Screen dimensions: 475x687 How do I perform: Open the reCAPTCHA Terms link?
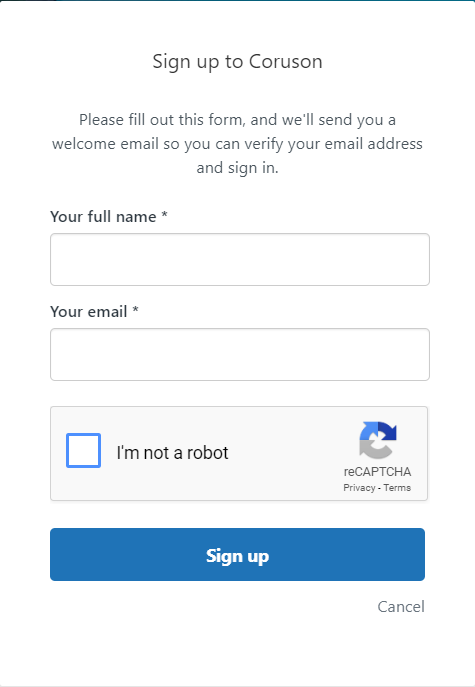coord(397,488)
